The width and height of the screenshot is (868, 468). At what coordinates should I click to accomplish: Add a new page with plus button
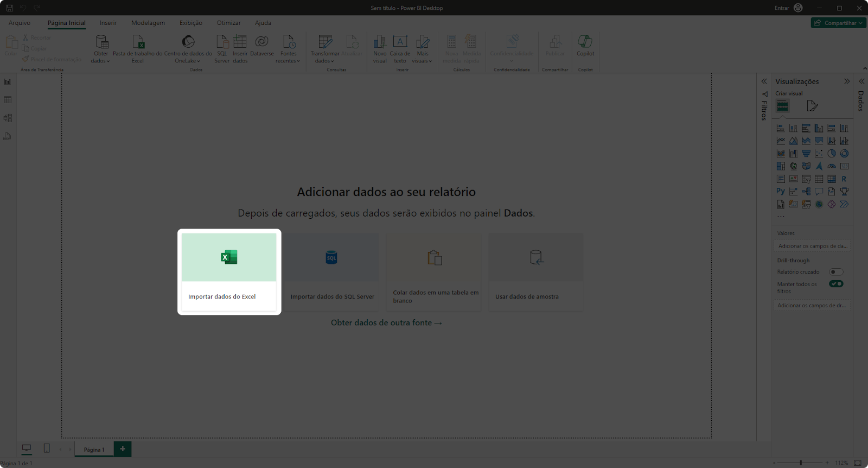tap(123, 449)
